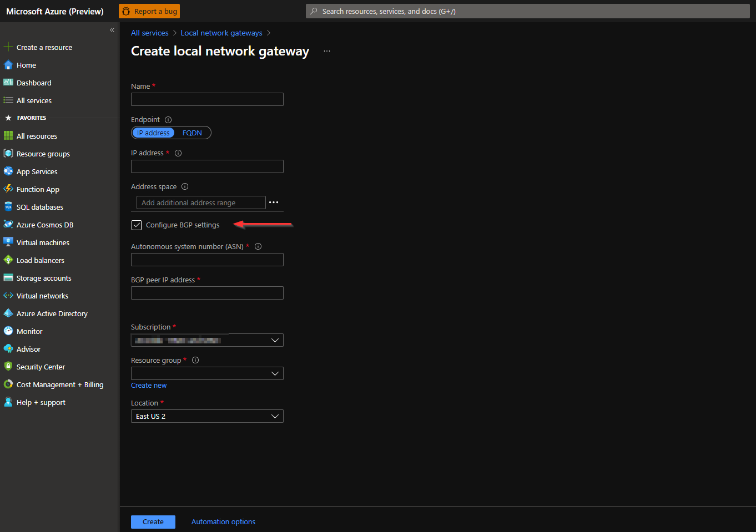Click All services breadcrumb link
756x532 pixels.
(150, 33)
